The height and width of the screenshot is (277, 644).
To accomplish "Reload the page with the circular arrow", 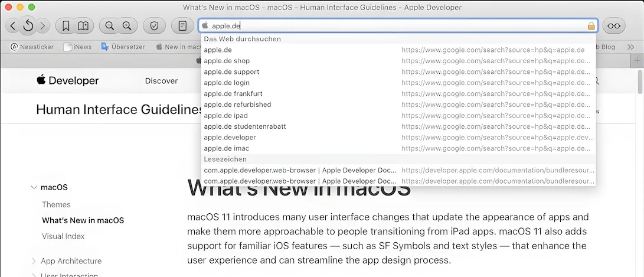I will pos(28,26).
